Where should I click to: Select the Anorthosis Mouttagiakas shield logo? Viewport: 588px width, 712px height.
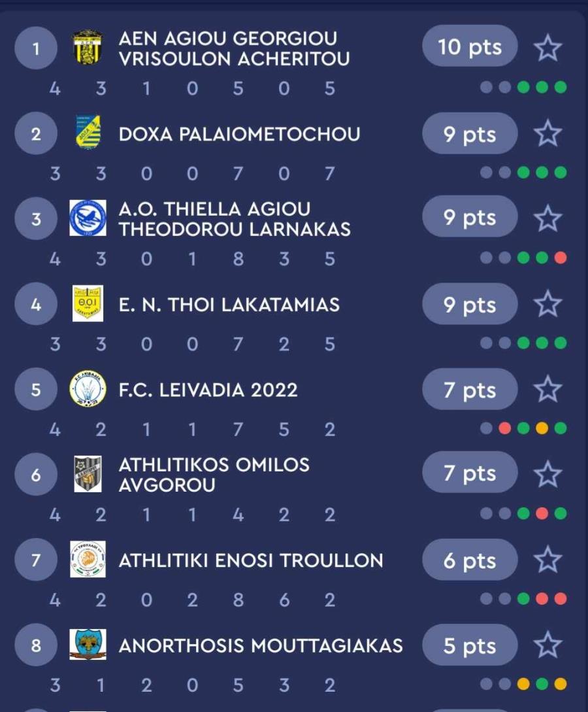pyautogui.click(x=88, y=645)
